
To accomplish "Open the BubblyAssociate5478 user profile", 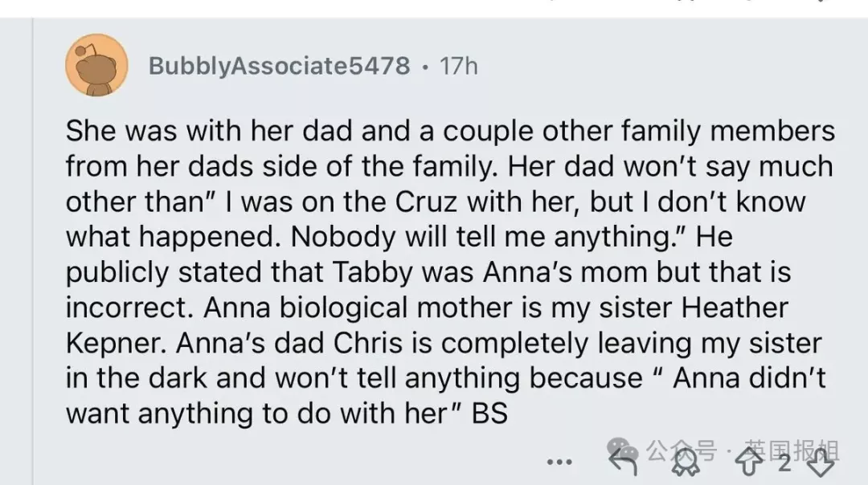I will 279,66.
